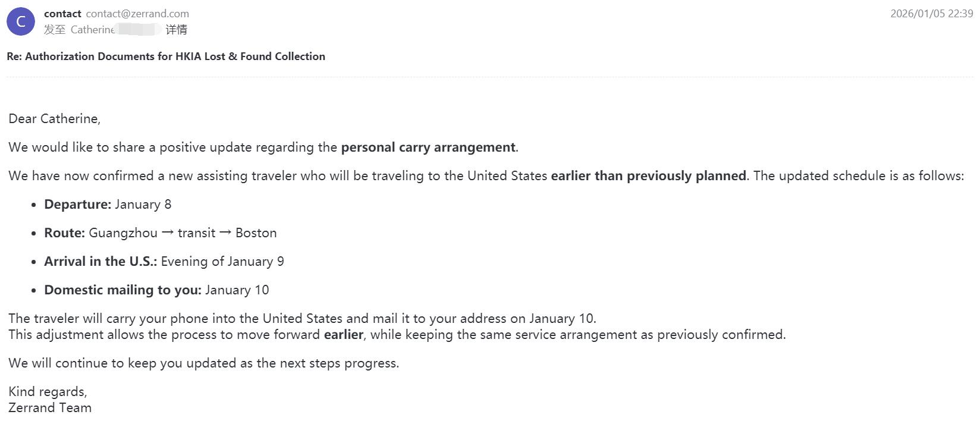Open the 详情 details link
980x424 pixels.
point(176,30)
